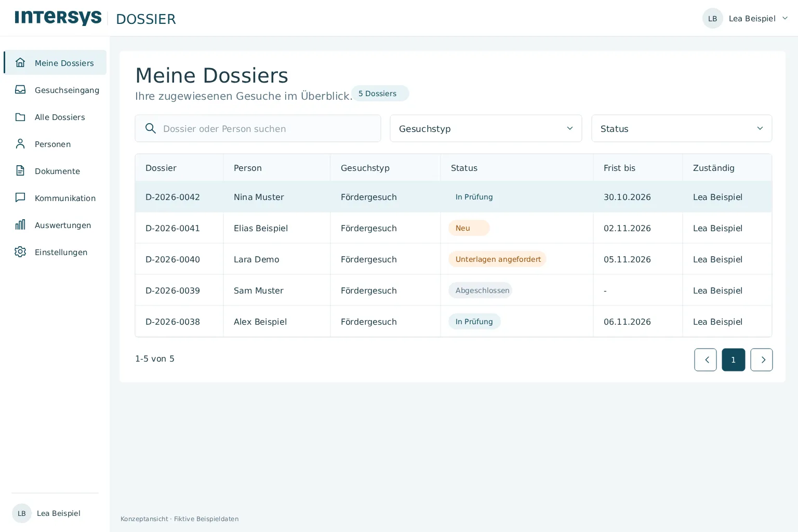Open the Gesuchseingang menu label

point(67,90)
